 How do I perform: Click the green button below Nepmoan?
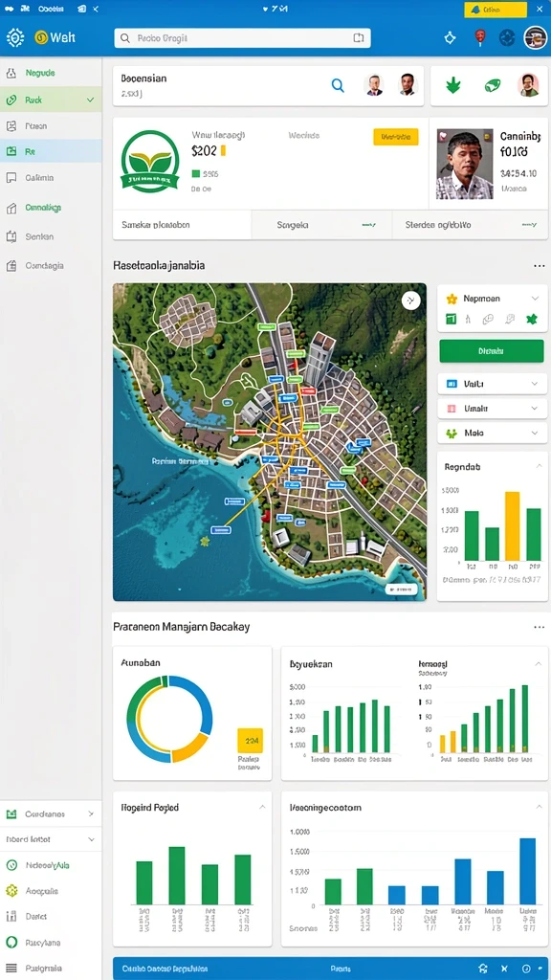coord(492,351)
